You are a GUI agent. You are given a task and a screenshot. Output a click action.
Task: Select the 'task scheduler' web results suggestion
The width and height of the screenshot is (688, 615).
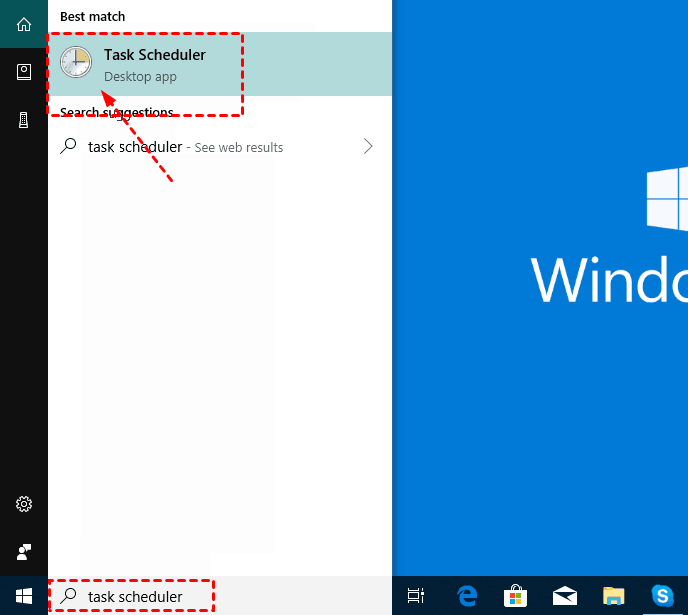(x=220, y=147)
